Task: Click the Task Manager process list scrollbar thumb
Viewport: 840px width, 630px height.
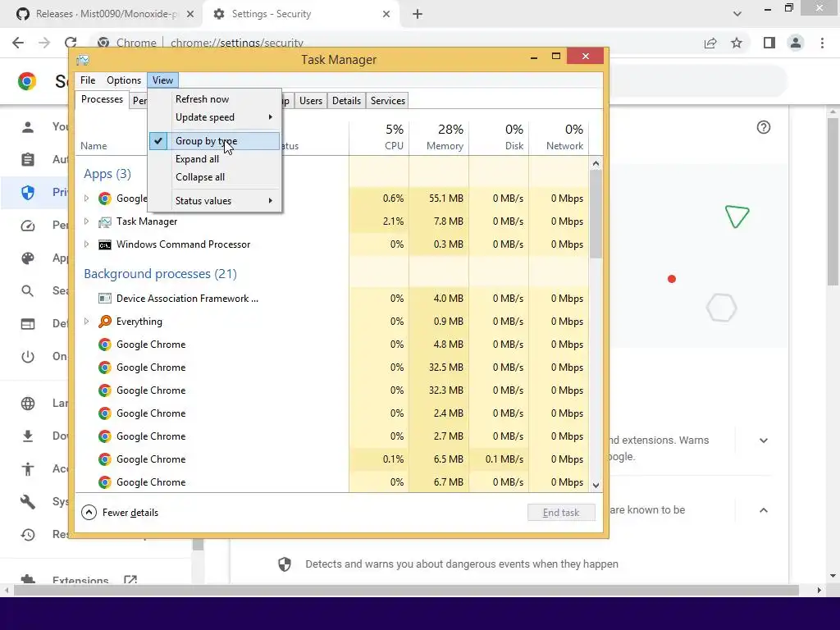Action: click(x=596, y=214)
